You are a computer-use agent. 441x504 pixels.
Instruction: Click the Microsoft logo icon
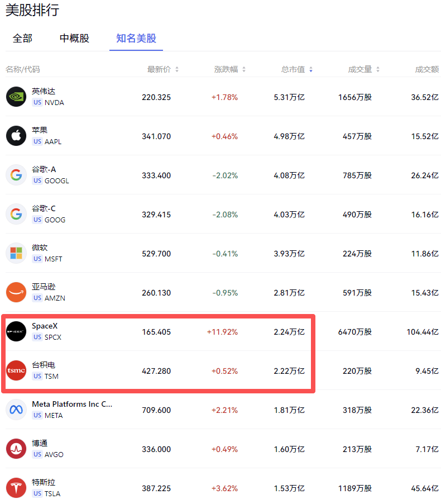tap(16, 253)
